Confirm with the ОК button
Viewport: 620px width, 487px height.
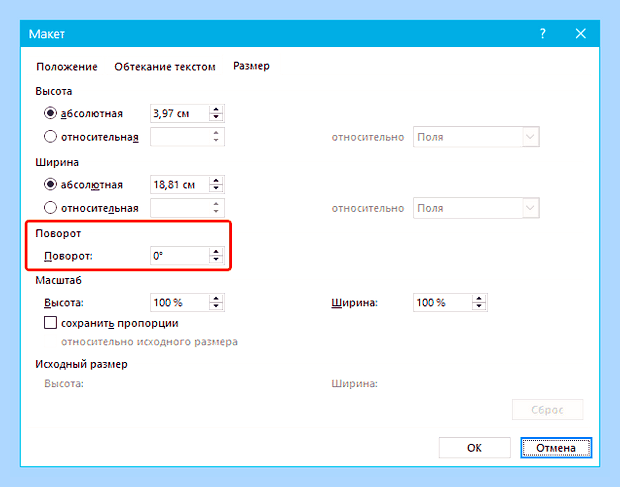click(x=474, y=447)
